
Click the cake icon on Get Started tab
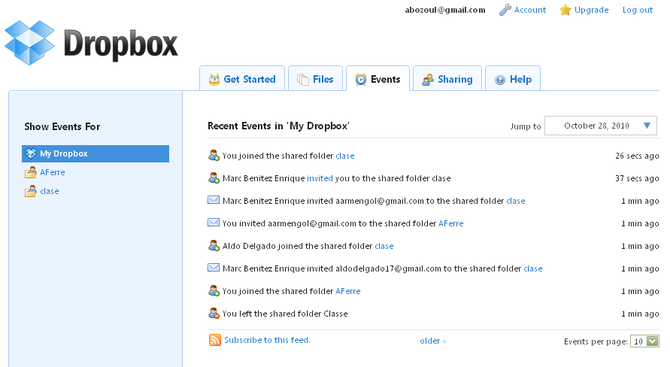[x=214, y=79]
